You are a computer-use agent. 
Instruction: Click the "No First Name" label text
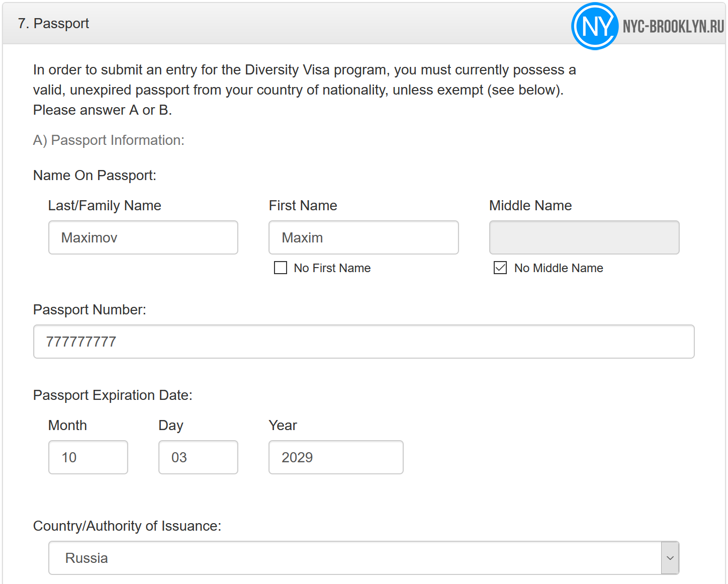tap(332, 268)
